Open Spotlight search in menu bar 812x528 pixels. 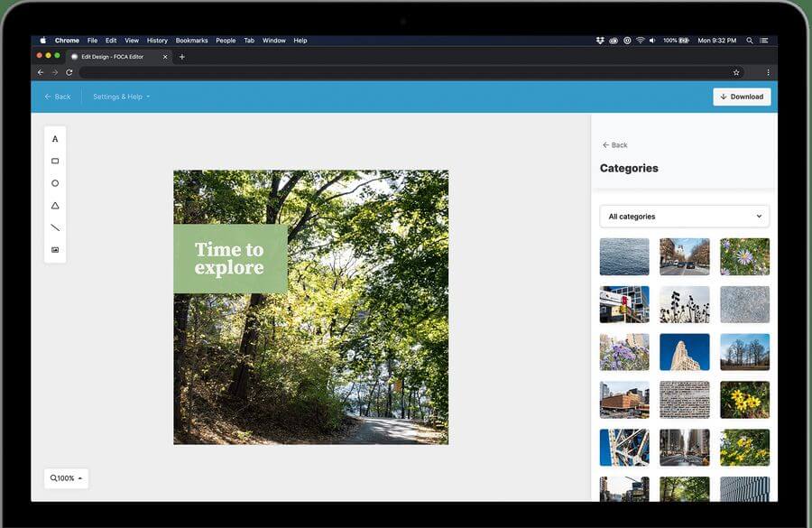point(750,41)
